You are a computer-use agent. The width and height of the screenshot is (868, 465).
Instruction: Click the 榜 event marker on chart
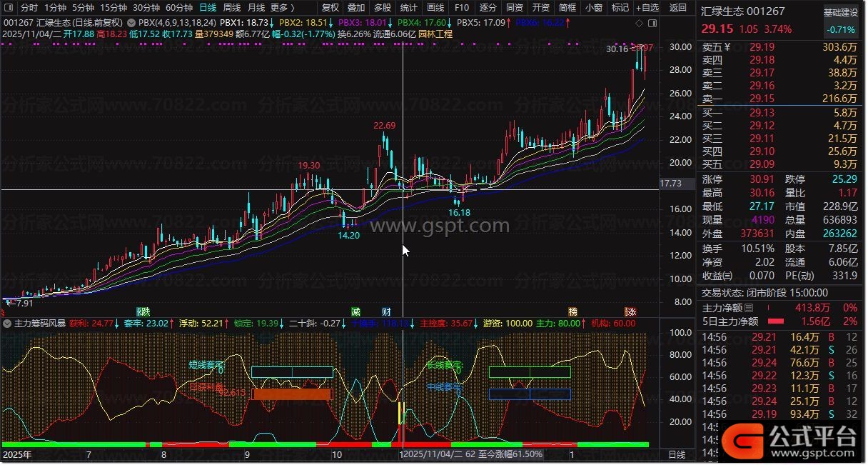[x=572, y=311]
